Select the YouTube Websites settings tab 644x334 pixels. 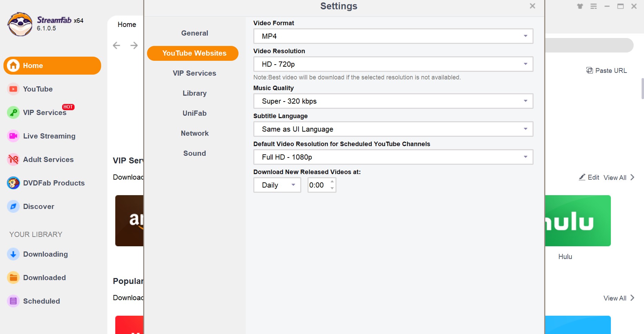point(193,53)
